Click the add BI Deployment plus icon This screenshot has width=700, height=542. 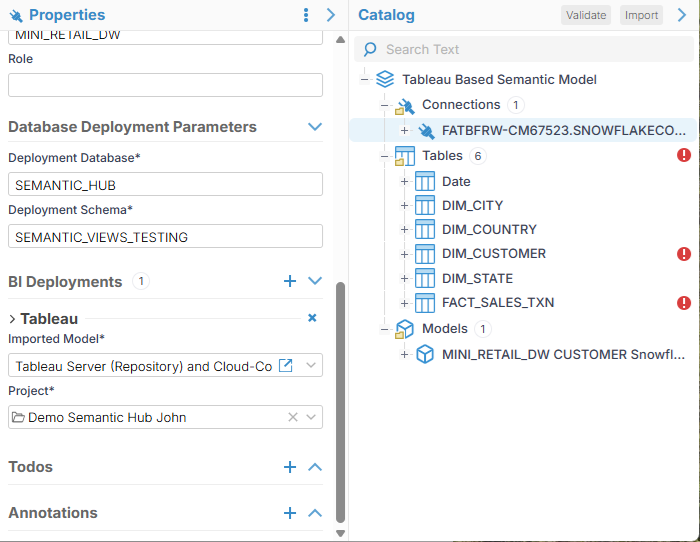click(x=290, y=282)
